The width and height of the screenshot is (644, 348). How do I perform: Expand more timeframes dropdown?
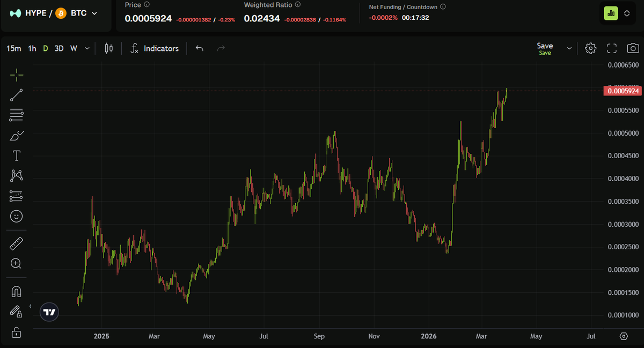tap(87, 48)
